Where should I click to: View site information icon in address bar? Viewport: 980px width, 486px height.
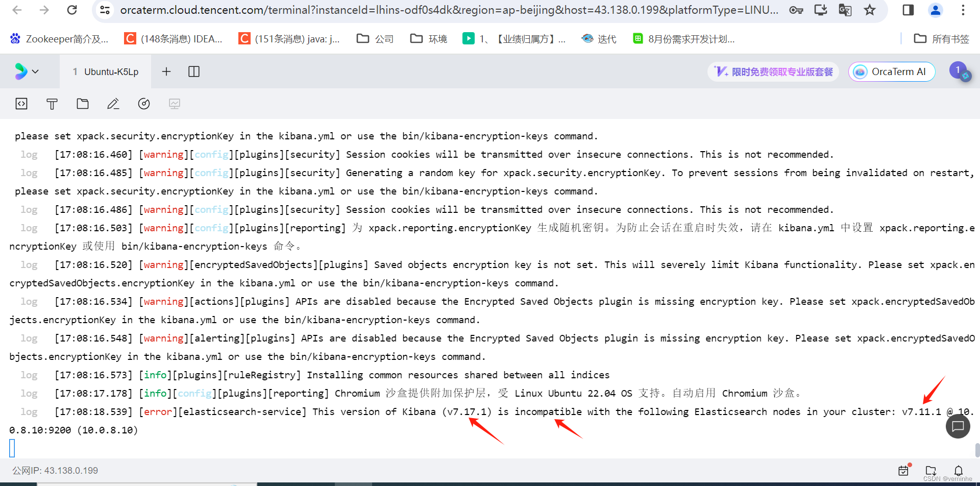pyautogui.click(x=105, y=10)
